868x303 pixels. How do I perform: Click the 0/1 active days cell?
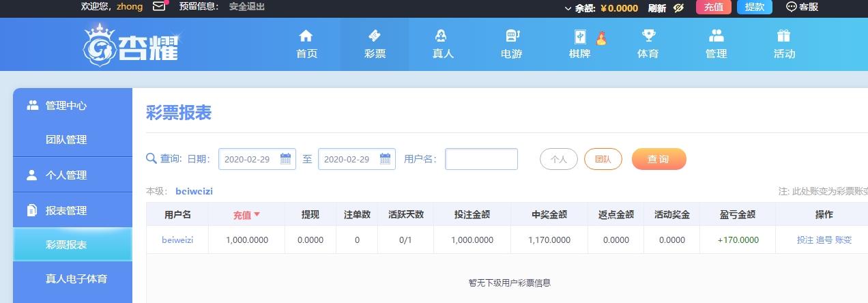[405, 240]
